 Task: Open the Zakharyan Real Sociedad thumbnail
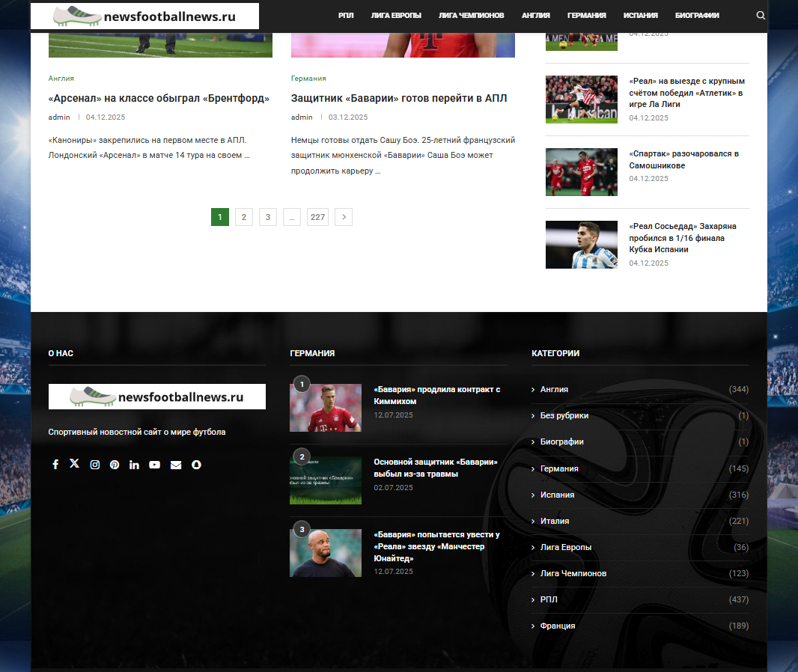(581, 245)
